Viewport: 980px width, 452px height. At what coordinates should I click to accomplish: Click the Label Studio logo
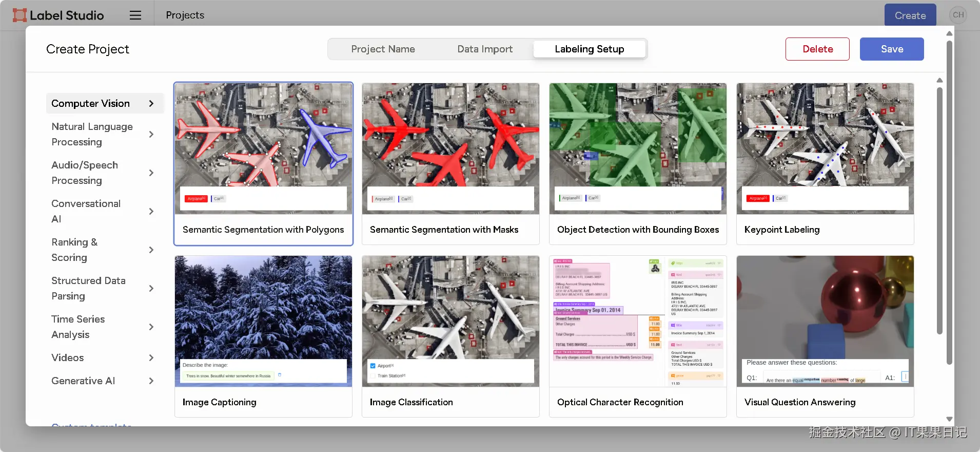tap(58, 15)
